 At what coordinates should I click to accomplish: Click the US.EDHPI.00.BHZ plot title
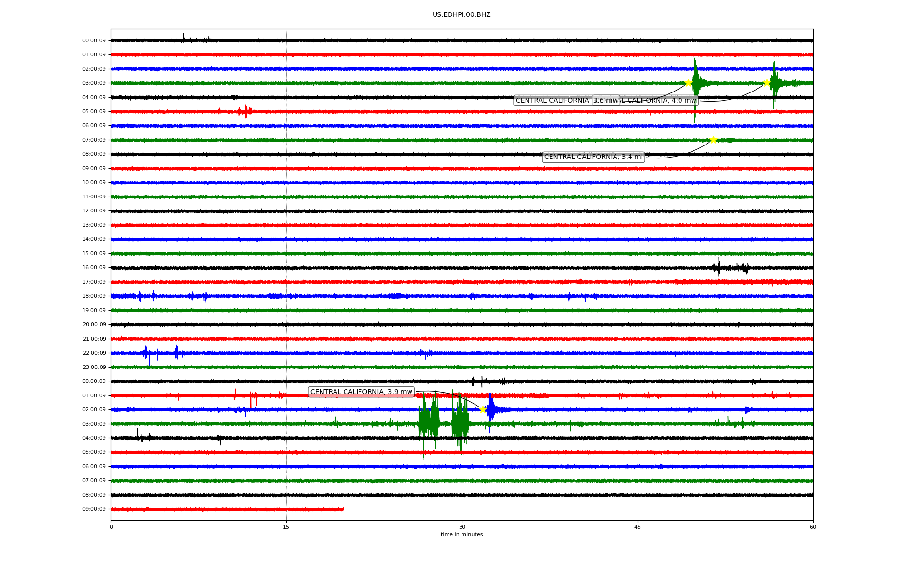[x=462, y=15]
